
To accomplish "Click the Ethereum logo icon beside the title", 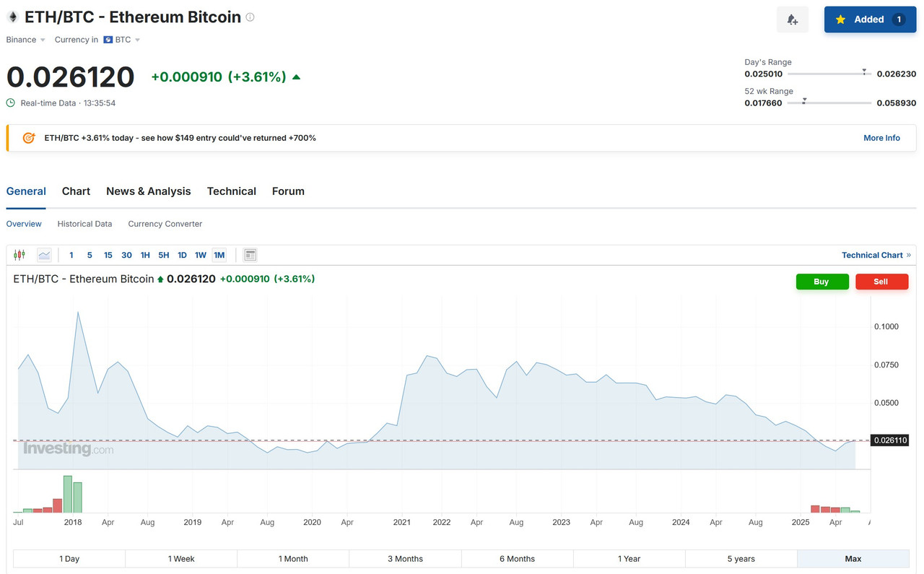I will (13, 17).
